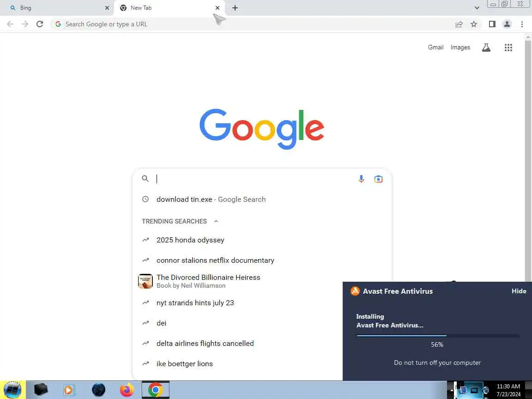Image resolution: width=532 pixels, height=399 pixels.
Task: Open Gmail link
Action: coord(435,47)
